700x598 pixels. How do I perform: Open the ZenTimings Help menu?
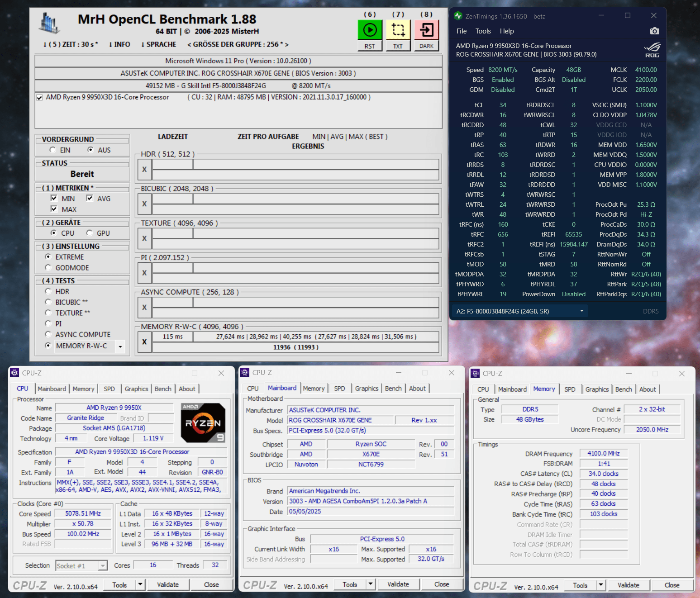[507, 31]
